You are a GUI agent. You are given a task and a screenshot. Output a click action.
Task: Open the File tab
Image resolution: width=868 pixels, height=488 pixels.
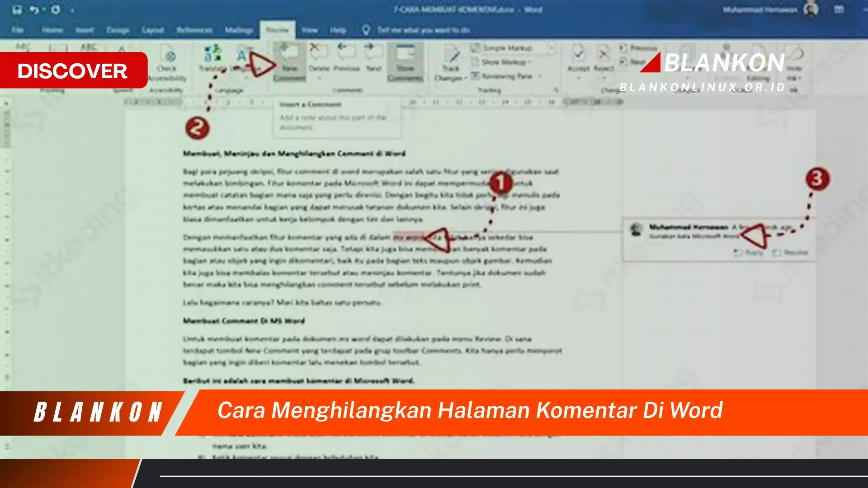click(18, 30)
